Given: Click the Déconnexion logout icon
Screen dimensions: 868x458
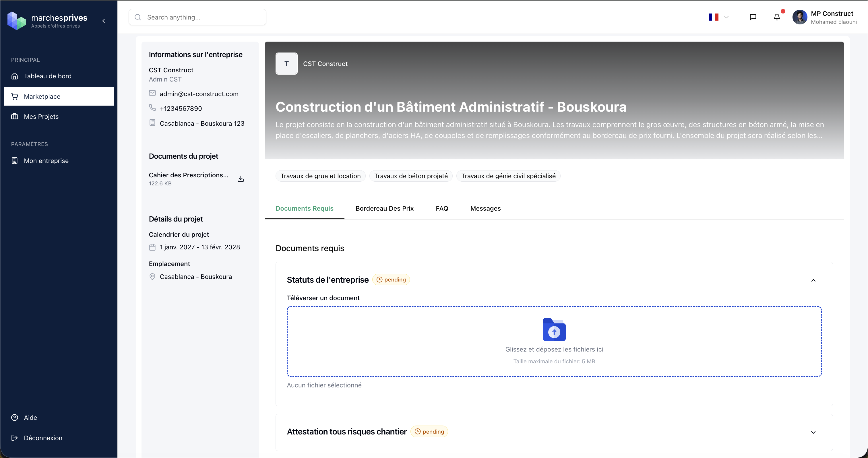Looking at the screenshot, I should pyautogui.click(x=14, y=438).
